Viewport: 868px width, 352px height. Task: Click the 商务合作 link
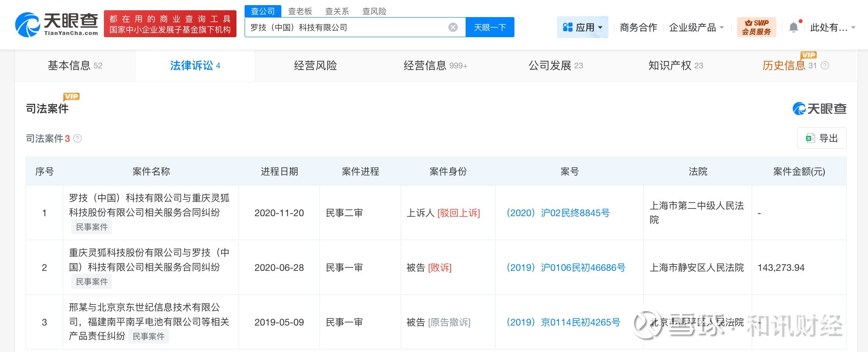pyautogui.click(x=638, y=27)
